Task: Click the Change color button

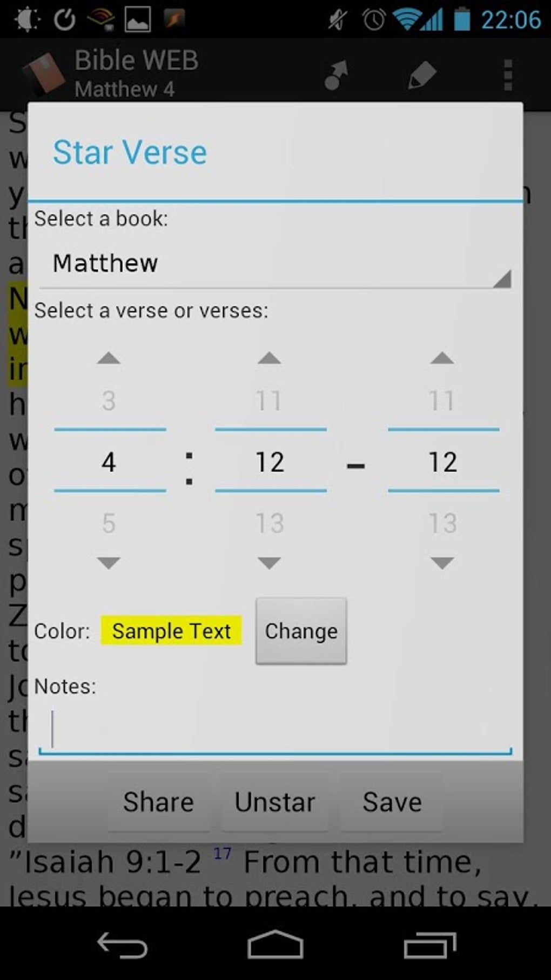Action: click(301, 631)
